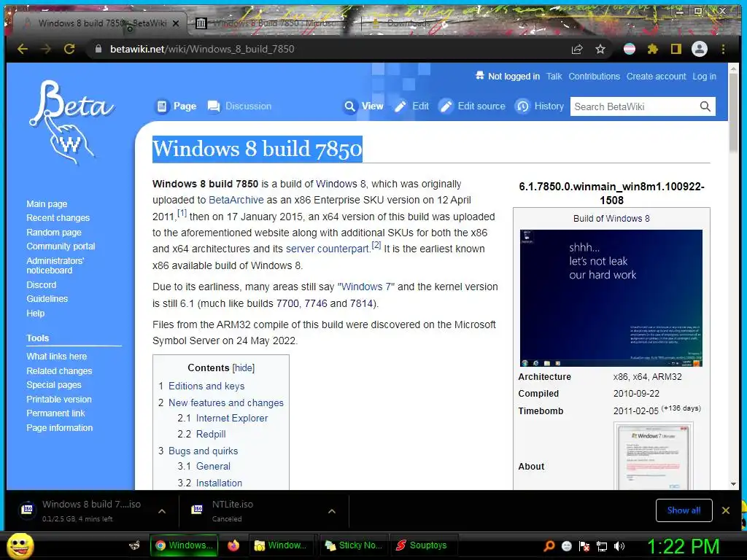Open Recent changes in sidebar
This screenshot has width=747, height=560.
point(58,217)
